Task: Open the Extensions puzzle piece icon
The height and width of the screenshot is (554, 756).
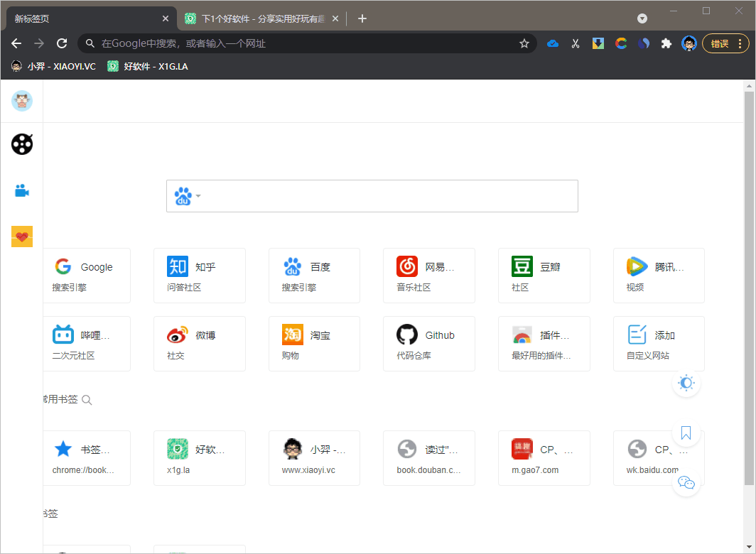Action: 666,43
